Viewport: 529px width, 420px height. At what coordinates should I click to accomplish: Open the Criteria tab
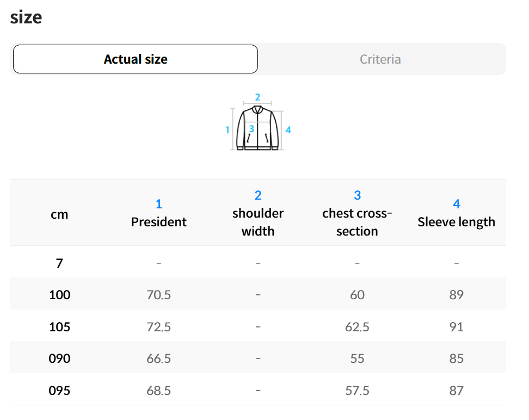(x=380, y=59)
